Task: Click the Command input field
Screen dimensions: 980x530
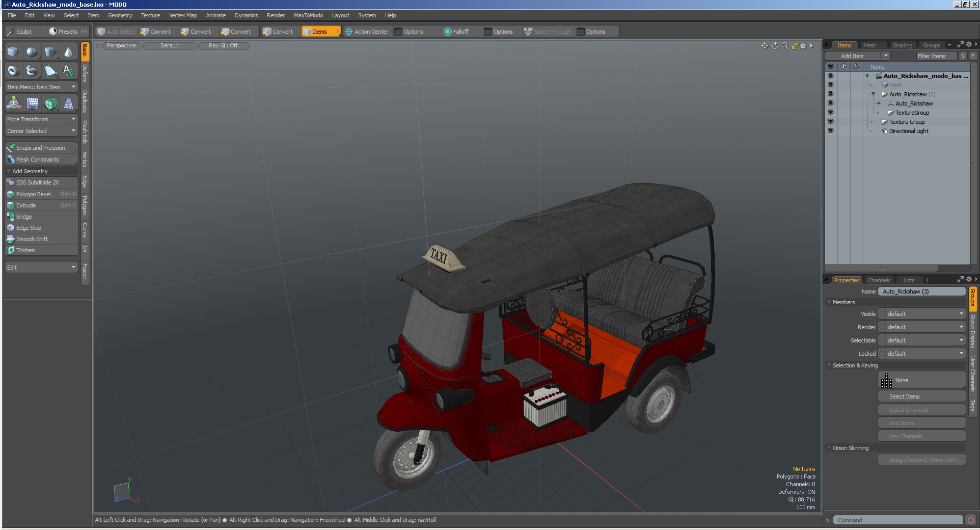Action: tap(898, 520)
